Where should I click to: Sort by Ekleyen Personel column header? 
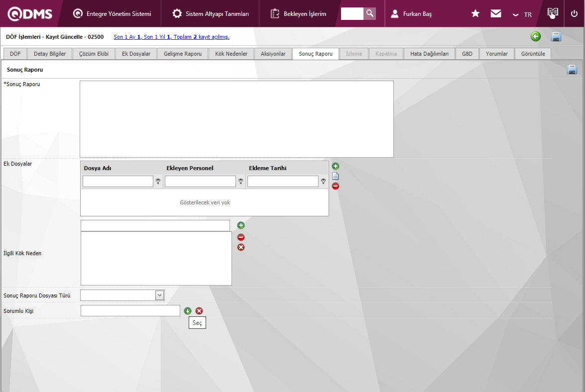pos(190,168)
